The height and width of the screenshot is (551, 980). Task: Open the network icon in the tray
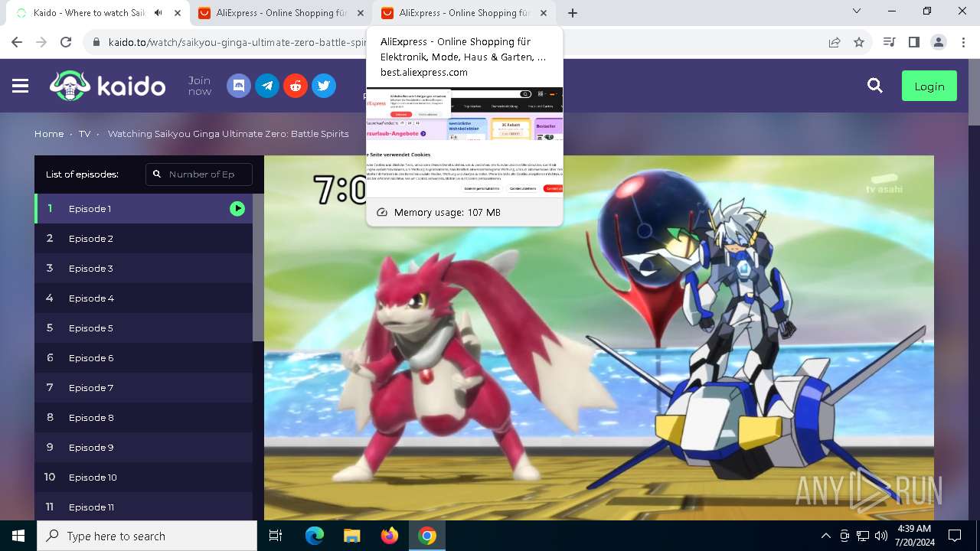(x=863, y=536)
